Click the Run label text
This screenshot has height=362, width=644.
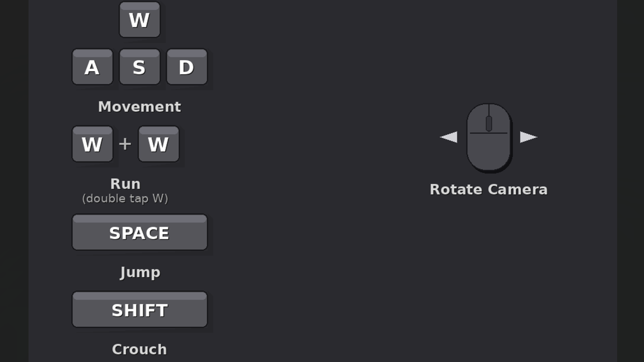pyautogui.click(x=125, y=184)
